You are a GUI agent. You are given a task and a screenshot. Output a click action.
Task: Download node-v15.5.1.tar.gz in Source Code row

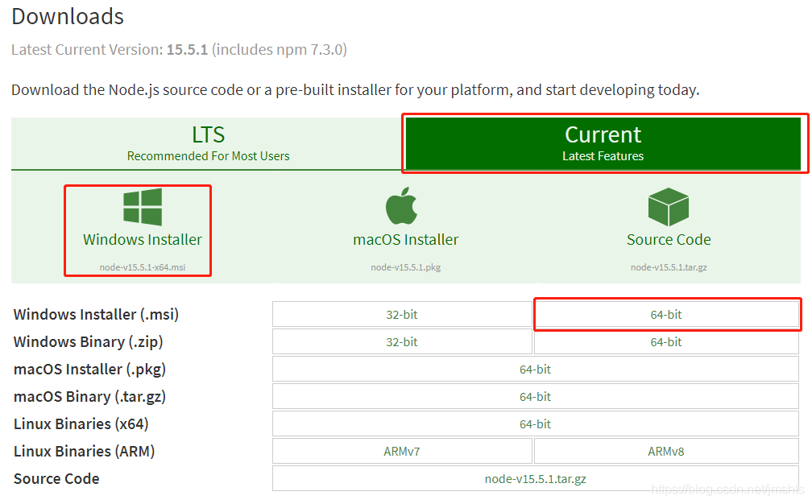pos(536,479)
